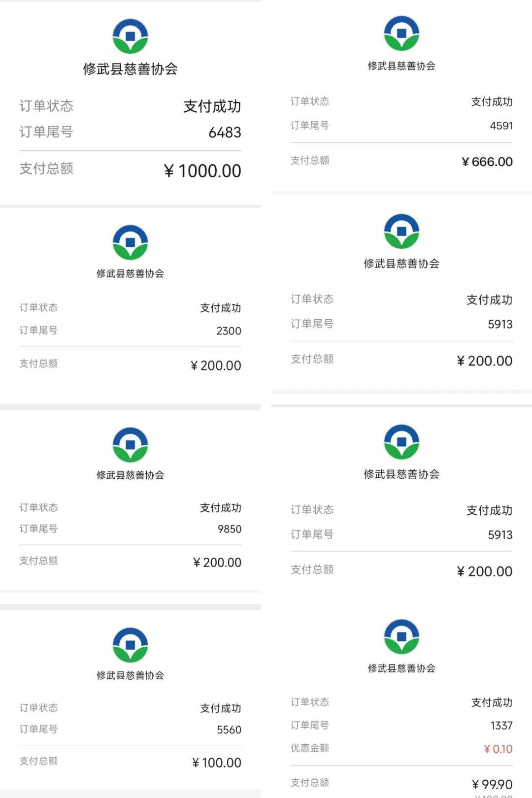Viewport: 532px width, 798px height.
Task: Click the 优惠金额 label
Action: point(310,748)
